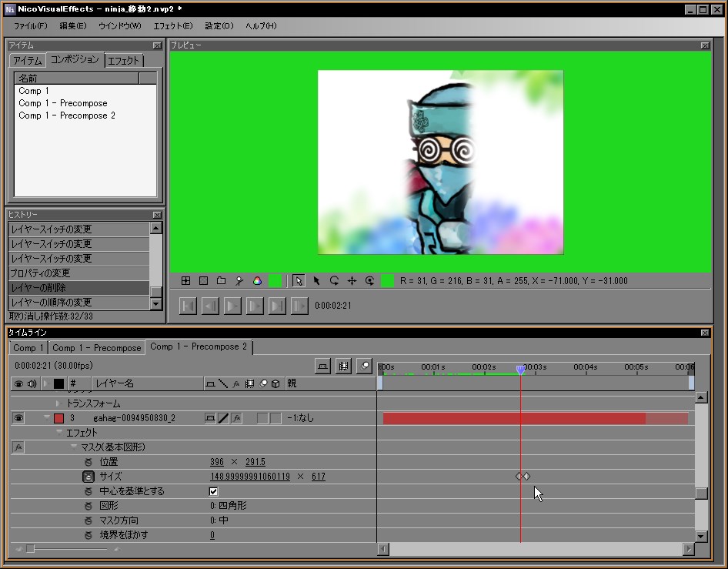Toggle the 3D layer box on layer 3
Image resolution: width=728 pixels, height=569 pixels.
point(276,418)
